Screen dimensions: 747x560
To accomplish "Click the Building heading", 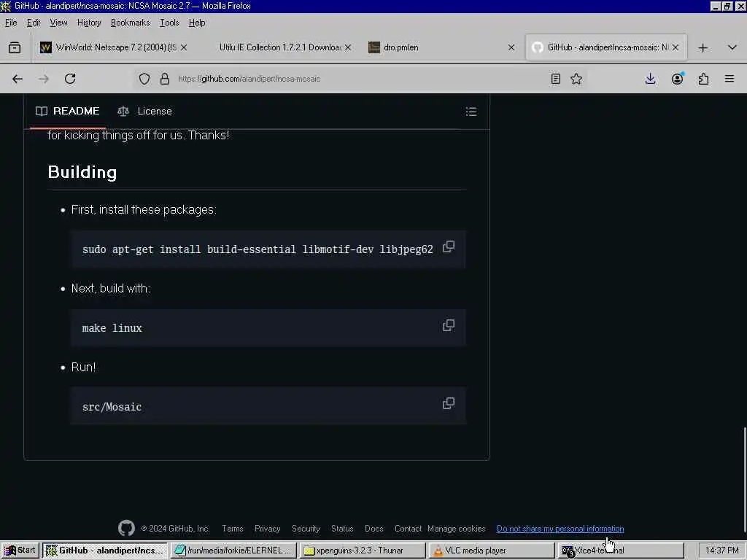I will (82, 172).
